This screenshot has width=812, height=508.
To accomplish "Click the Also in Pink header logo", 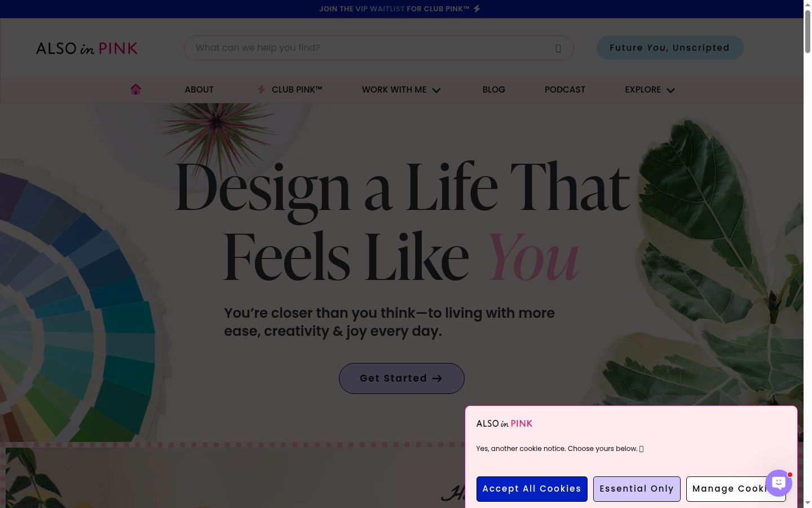I will tap(87, 48).
